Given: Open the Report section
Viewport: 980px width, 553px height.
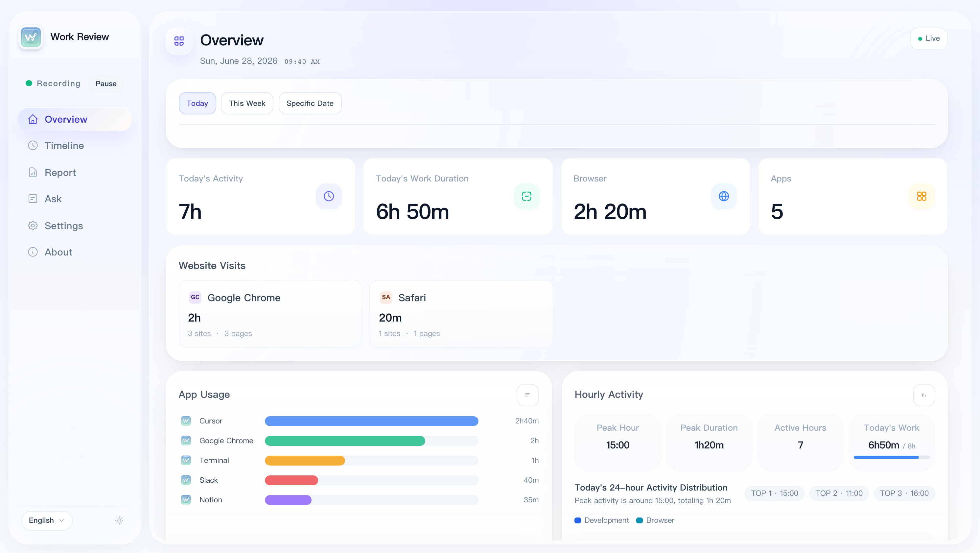Looking at the screenshot, I should [x=75, y=172].
